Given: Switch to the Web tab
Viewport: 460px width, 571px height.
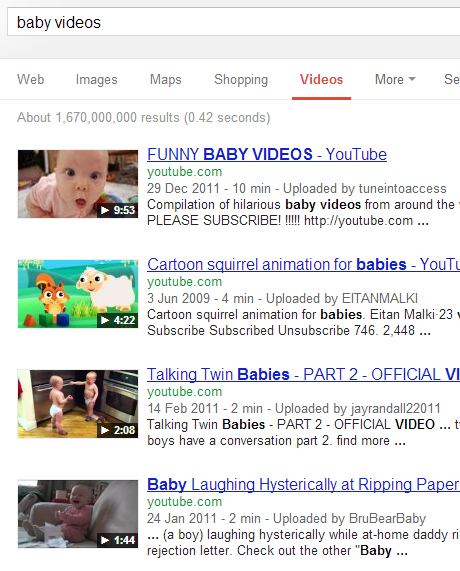Looking at the screenshot, I should [31, 79].
